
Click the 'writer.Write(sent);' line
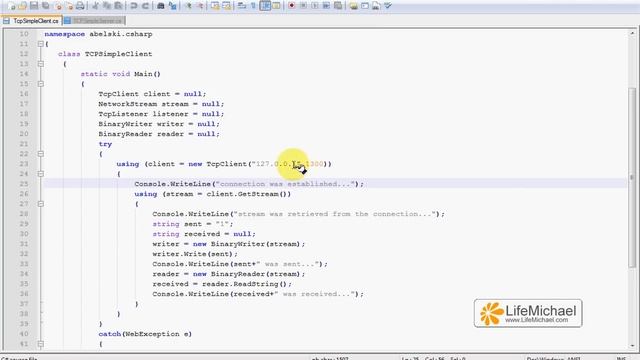195,254
